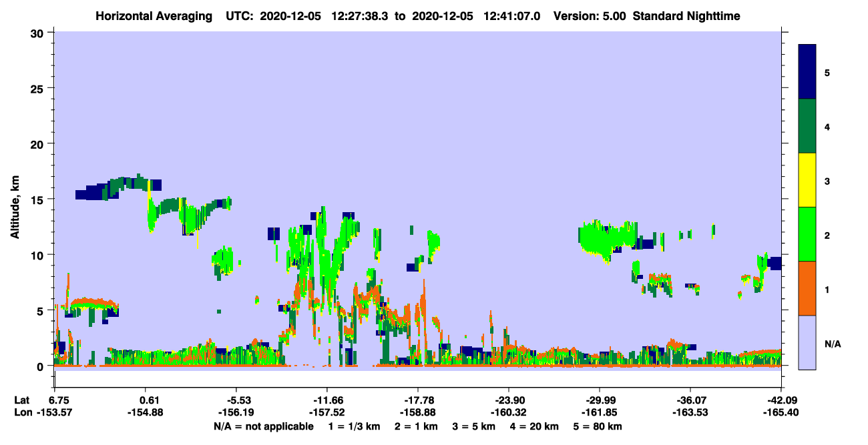The image size is (868, 445).
Task: Click the 25 altitude tick label
Action: coord(39,88)
